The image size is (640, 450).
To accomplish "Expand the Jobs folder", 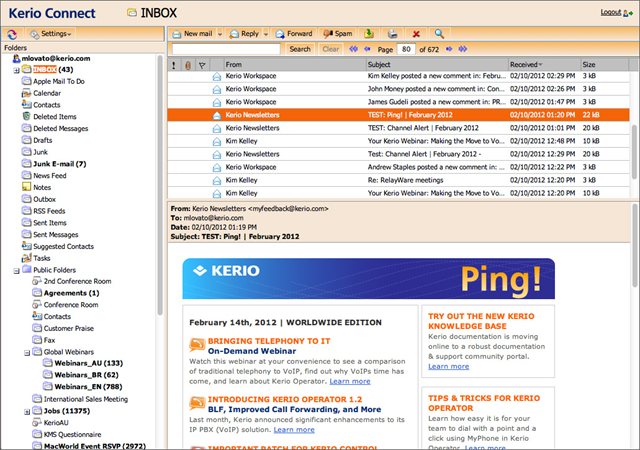I will (x=27, y=412).
